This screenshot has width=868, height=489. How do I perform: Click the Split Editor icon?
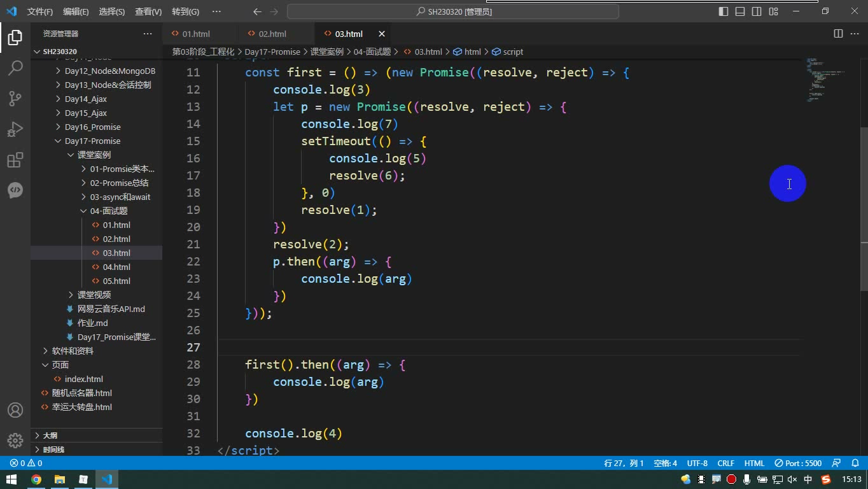click(x=838, y=34)
